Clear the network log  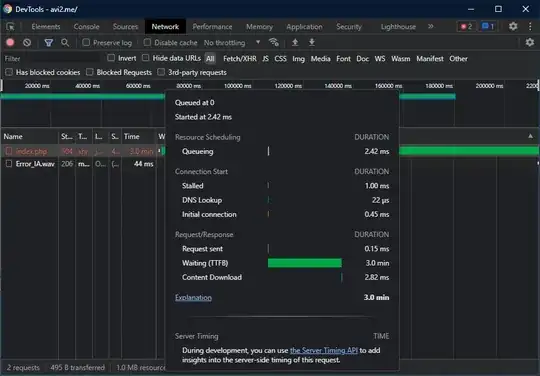pyautogui.click(x=27, y=42)
